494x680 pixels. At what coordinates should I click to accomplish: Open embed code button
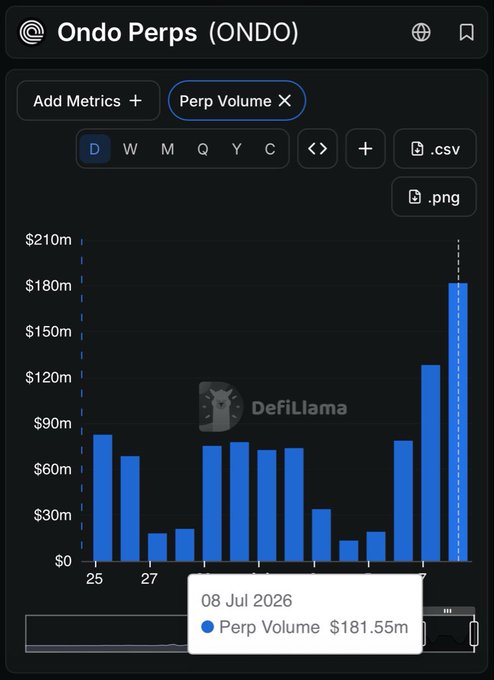(317, 149)
